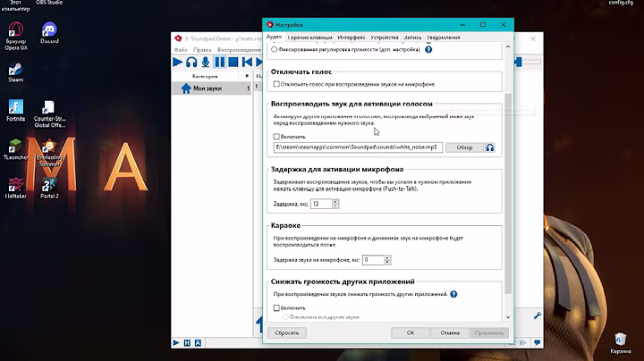644x361 pixels.
Task: Switch to the Устройства tab
Action: pos(385,38)
